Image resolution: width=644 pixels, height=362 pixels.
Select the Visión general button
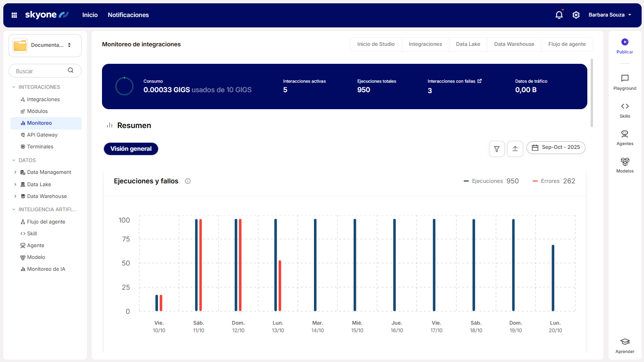pos(131,149)
